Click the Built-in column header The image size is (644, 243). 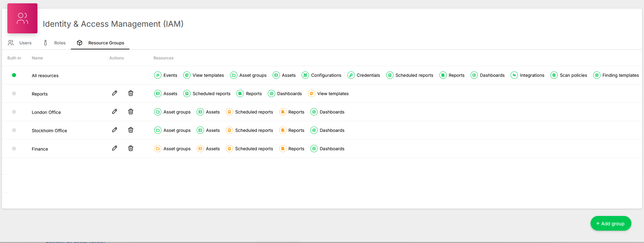click(14, 58)
